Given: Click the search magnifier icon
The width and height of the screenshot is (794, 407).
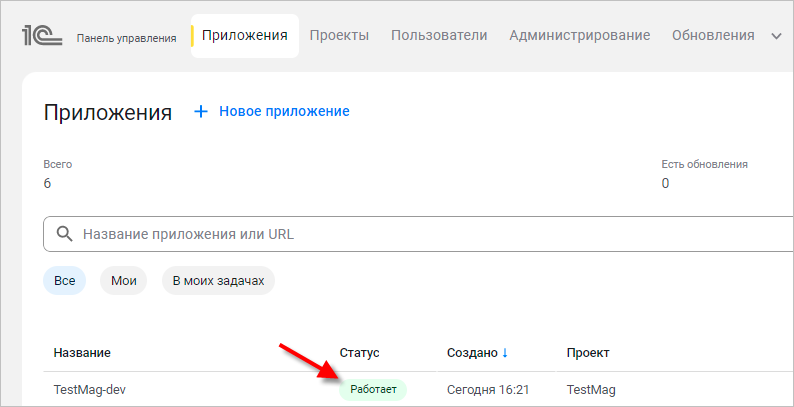Looking at the screenshot, I should [64, 234].
